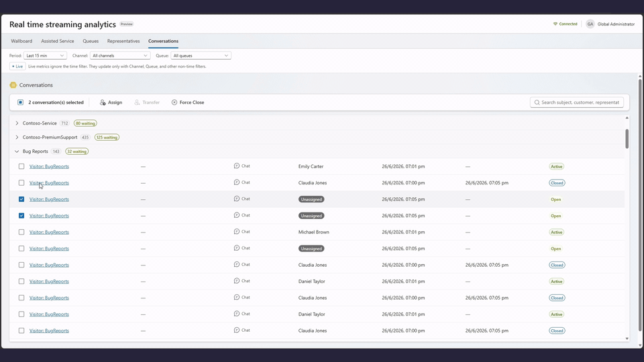644x362 pixels.
Task: Click the Force Close circle-x icon
Action: 174,102
